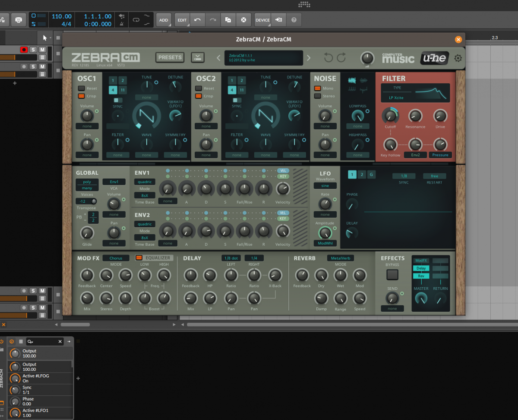Adjust the Effects MASTER knob
Image resolution: width=518 pixels, height=420 pixels.
point(421,298)
